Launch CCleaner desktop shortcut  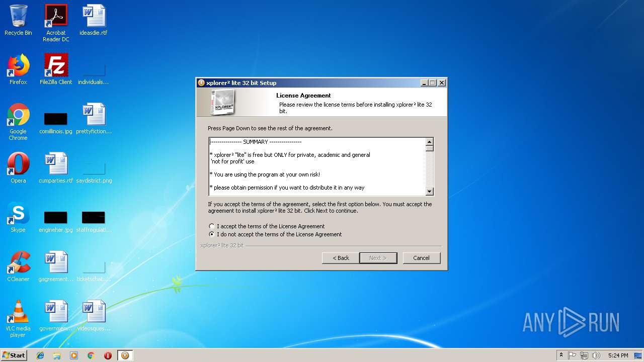point(18,266)
